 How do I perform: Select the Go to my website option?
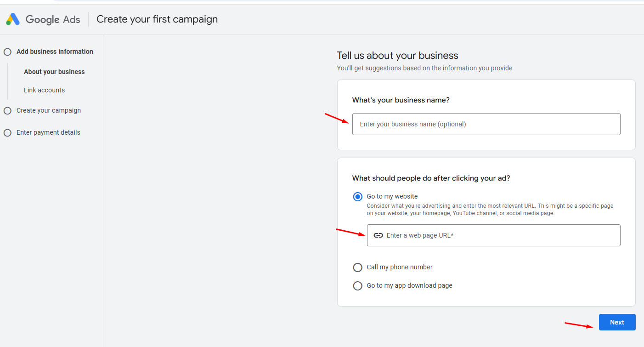[x=357, y=197]
